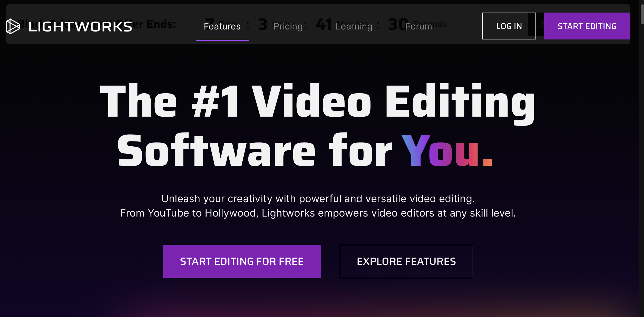Click the EXPLORE FEATURES outlined button
Image resolution: width=644 pixels, height=317 pixels.
pyautogui.click(x=406, y=261)
